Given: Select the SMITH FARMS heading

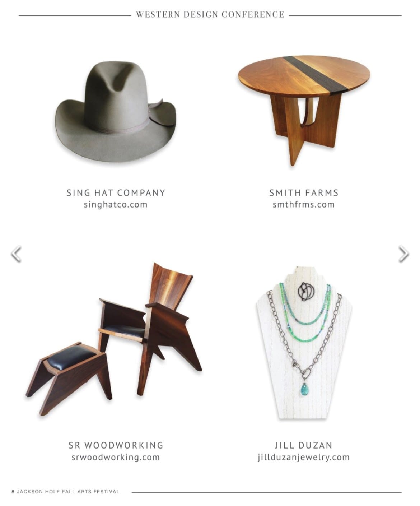Looking at the screenshot, I should click(304, 193).
